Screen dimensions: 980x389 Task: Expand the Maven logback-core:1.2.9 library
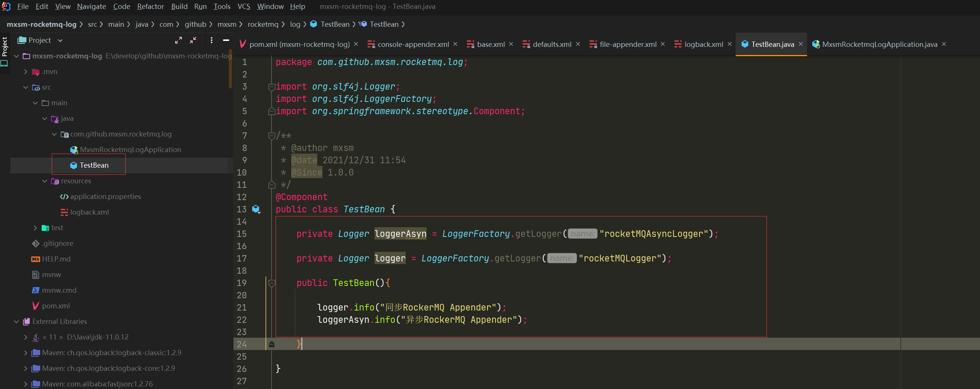click(26, 368)
